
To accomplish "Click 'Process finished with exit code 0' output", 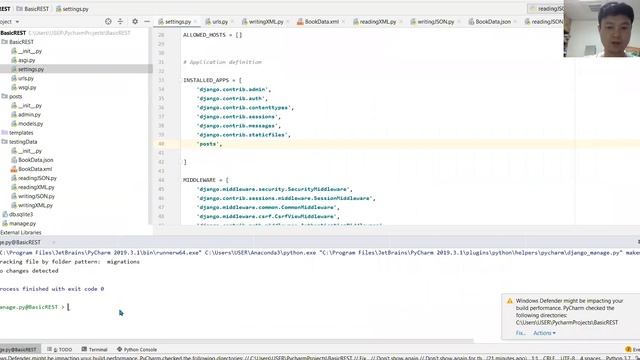I will coord(52,289).
